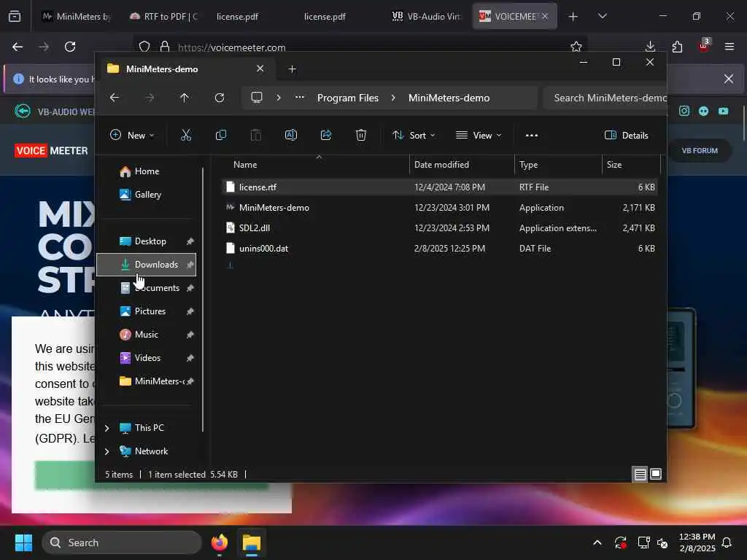Select Gallery in the navigation pane
This screenshot has width=747, height=560.
(147, 195)
